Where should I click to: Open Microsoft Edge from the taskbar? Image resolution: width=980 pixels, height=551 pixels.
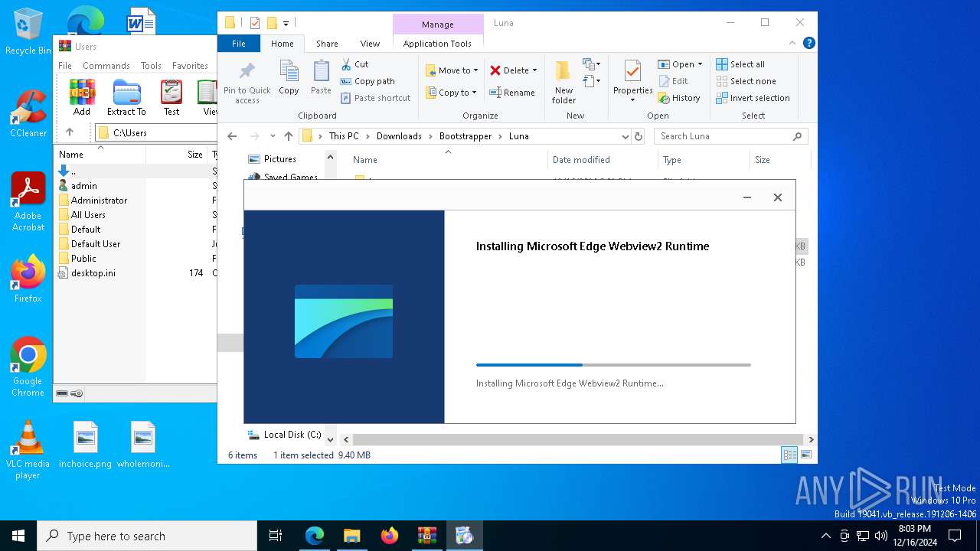click(x=315, y=536)
